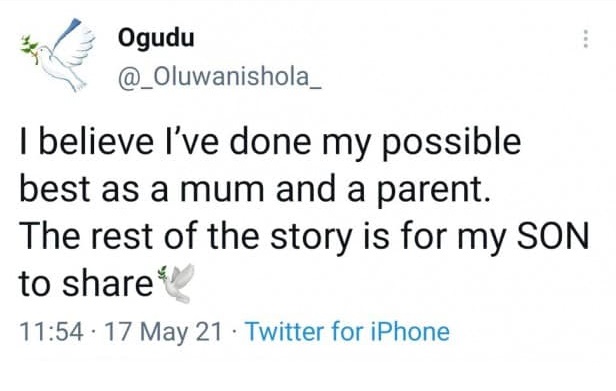Image resolution: width=616 pixels, height=391 pixels.
Task: Click the word 'story' in the tweet
Action: 310,238
